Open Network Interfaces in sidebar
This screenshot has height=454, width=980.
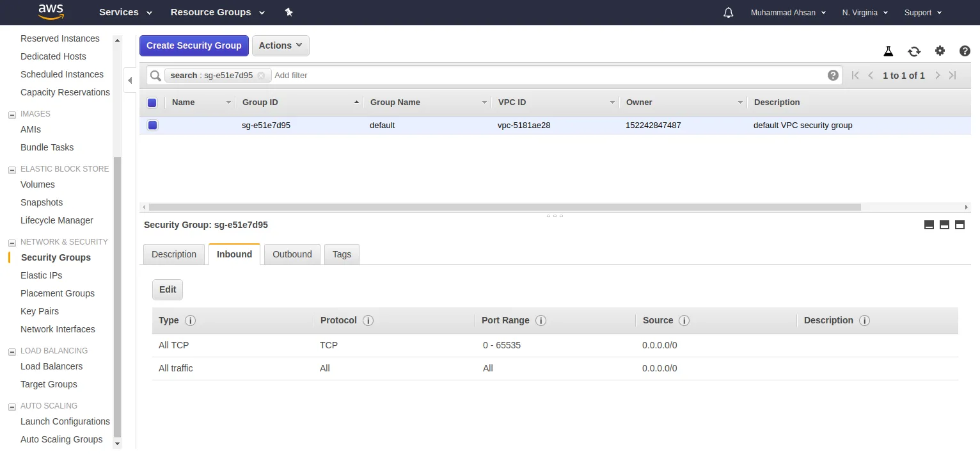click(x=58, y=329)
